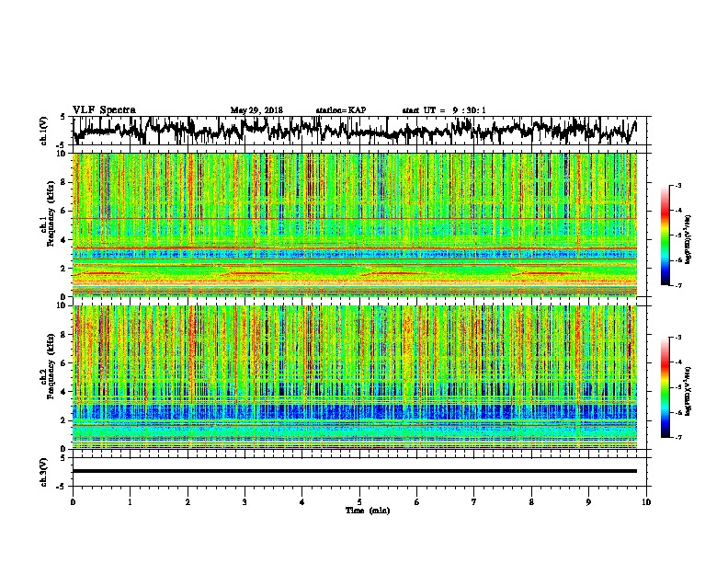Image resolution: width=728 pixels, height=563 pixels.
Task: Click the ch.2 colorbar unit label
Action: (x=688, y=391)
